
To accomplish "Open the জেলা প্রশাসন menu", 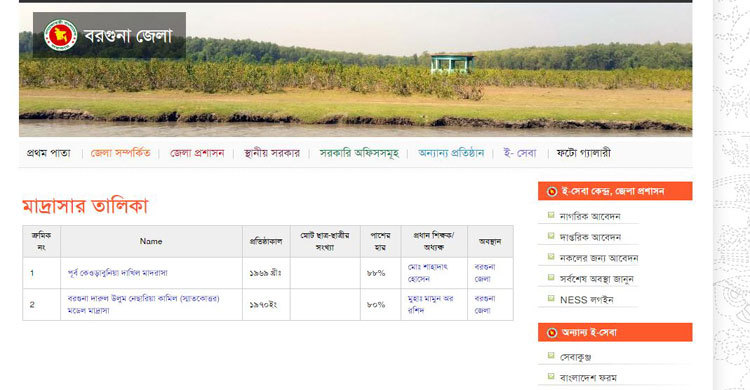I will [197, 153].
